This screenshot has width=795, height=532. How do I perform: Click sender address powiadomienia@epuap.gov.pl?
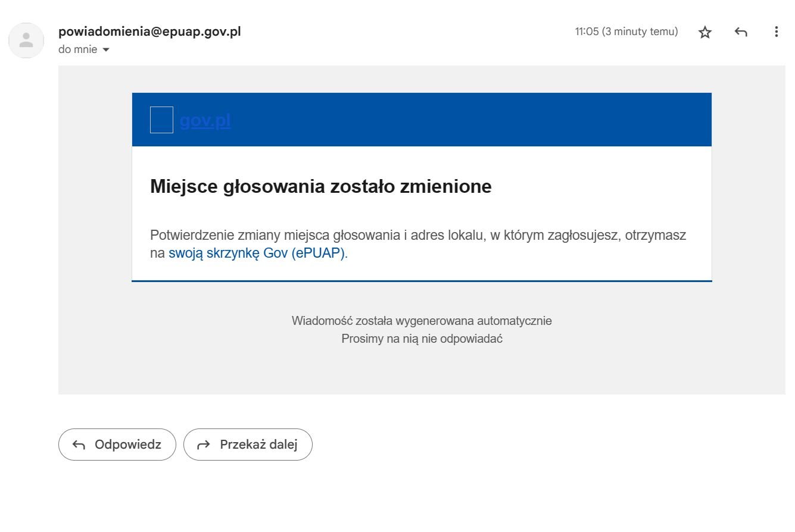coord(149,32)
